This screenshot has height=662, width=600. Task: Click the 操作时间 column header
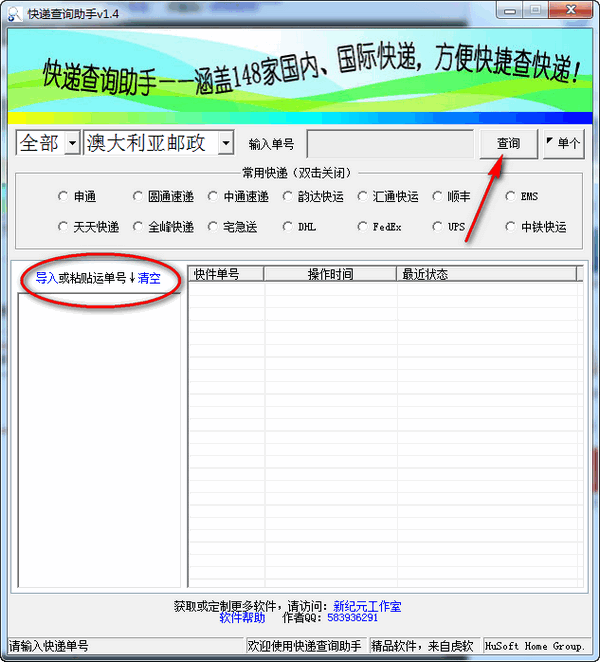click(x=330, y=274)
